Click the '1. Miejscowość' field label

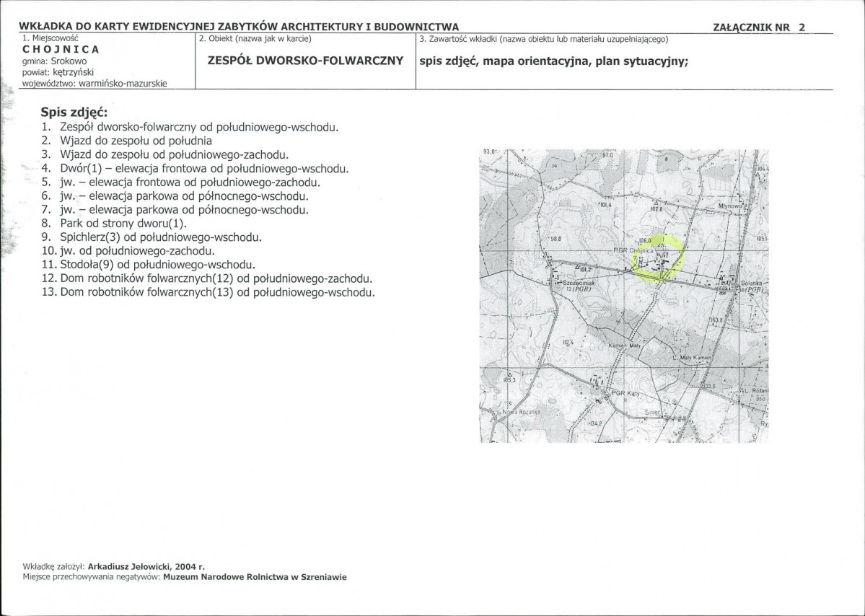(51, 38)
